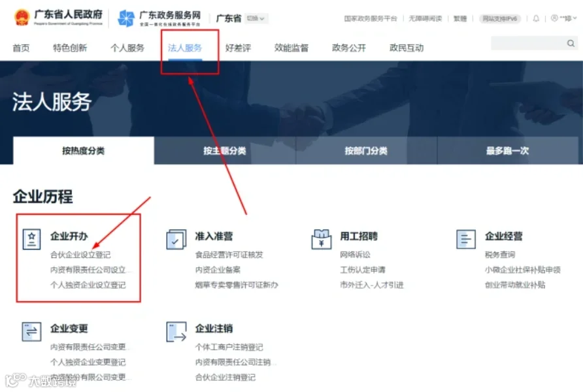Open the notification bell icon
Screen dimensions: 583x392
[536, 18]
